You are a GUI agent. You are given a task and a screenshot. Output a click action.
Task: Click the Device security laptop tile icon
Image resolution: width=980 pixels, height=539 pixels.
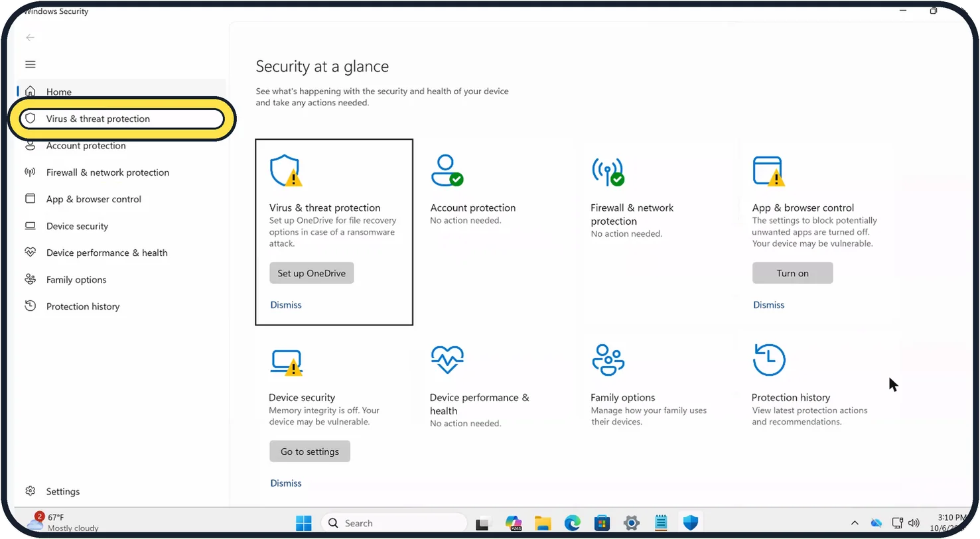click(x=287, y=363)
